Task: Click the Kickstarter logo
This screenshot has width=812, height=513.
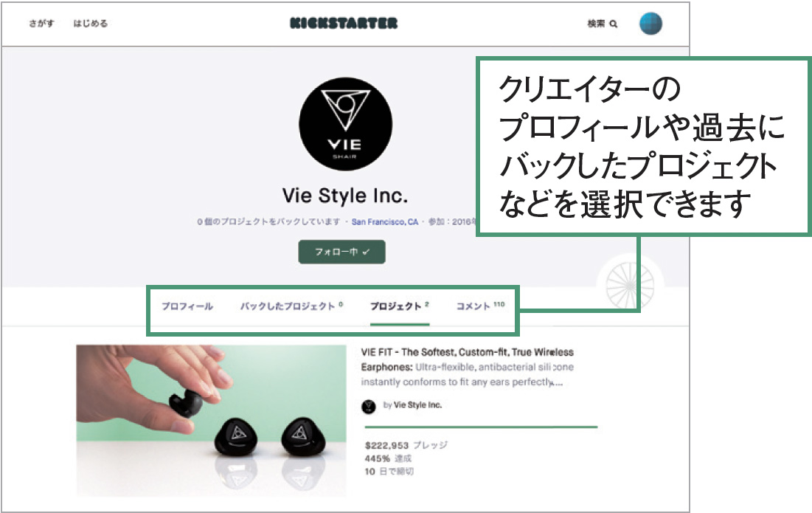Action: [344, 24]
